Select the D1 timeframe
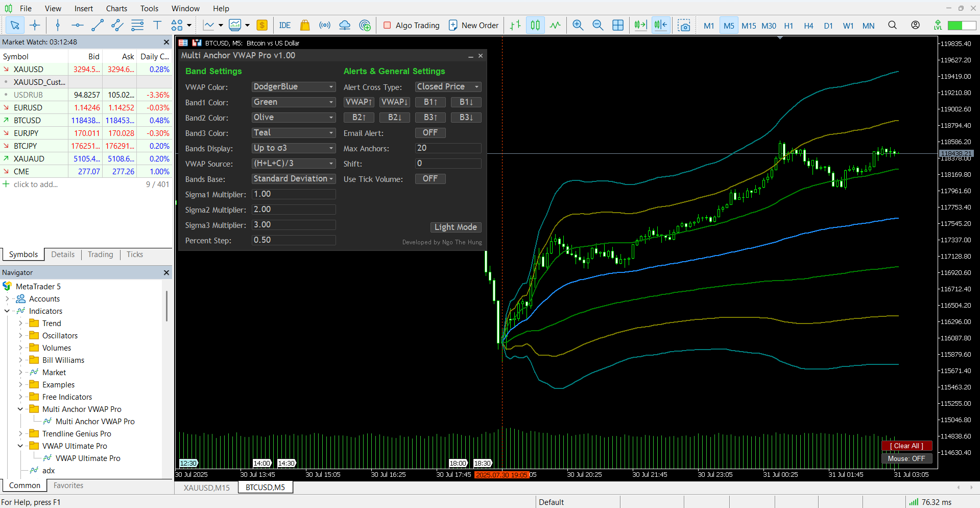This screenshot has height=508, width=980. [828, 26]
